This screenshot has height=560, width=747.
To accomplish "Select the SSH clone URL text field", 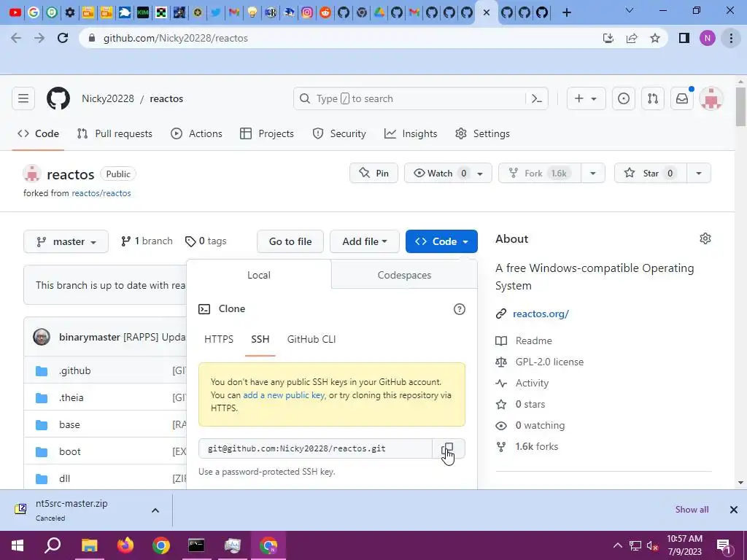I will click(315, 448).
